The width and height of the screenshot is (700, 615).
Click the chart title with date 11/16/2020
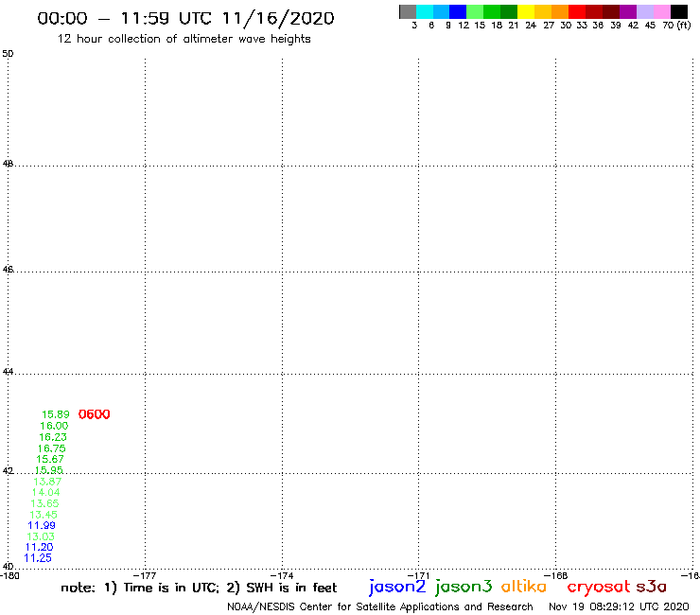185,19
